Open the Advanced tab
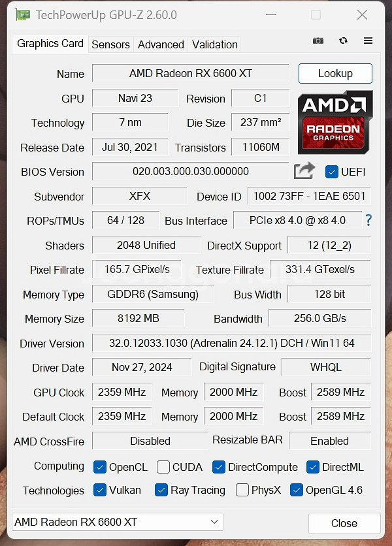 161,44
